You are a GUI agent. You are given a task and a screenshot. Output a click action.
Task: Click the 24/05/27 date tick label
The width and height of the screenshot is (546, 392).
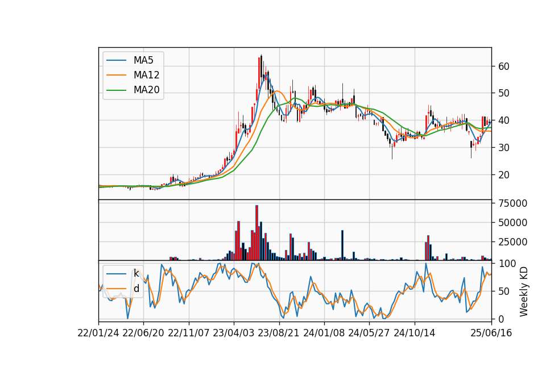tap(369, 333)
